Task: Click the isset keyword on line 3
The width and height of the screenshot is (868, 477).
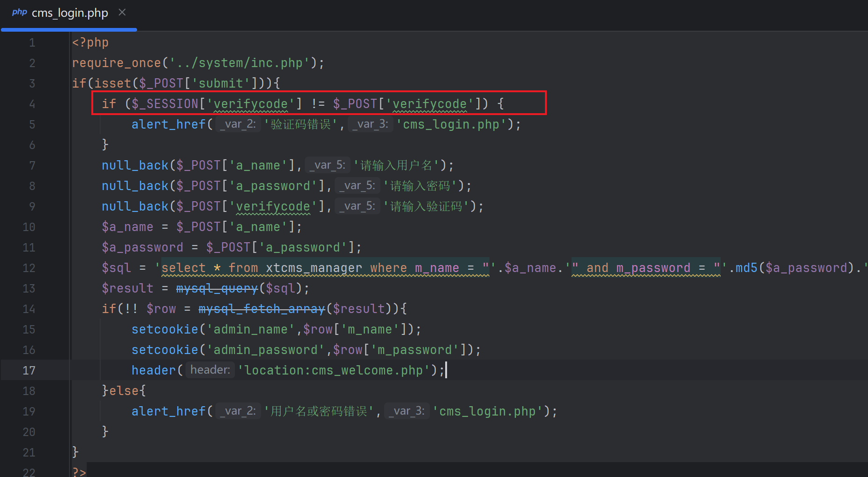Action: tap(113, 83)
